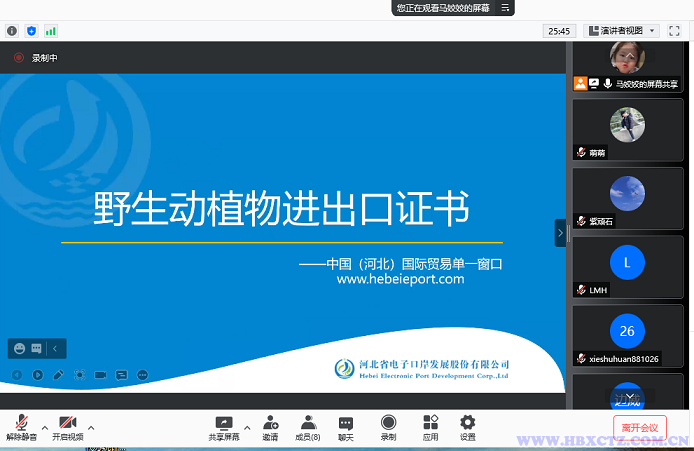Turn on the camera (开启视频)
The height and width of the screenshot is (451, 694).
67,424
